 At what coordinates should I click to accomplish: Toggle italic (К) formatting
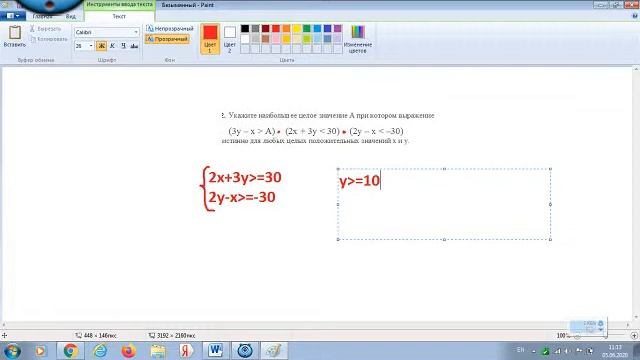112,46
